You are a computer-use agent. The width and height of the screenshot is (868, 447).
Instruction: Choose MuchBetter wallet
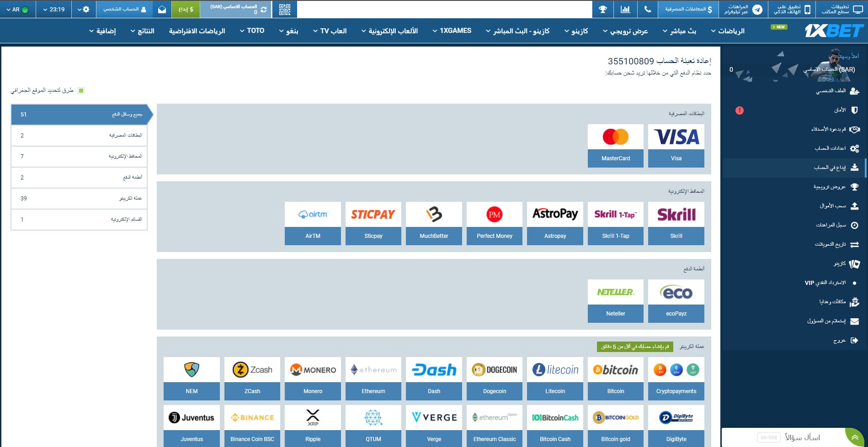pyautogui.click(x=434, y=223)
